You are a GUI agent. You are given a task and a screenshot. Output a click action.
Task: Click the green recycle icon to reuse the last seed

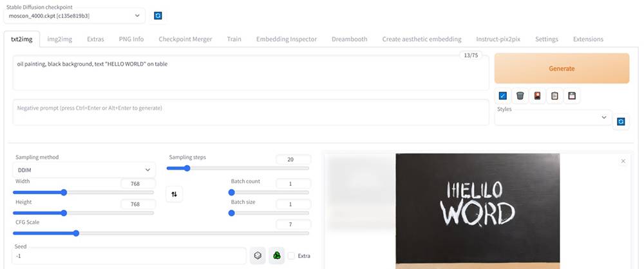tap(277, 256)
